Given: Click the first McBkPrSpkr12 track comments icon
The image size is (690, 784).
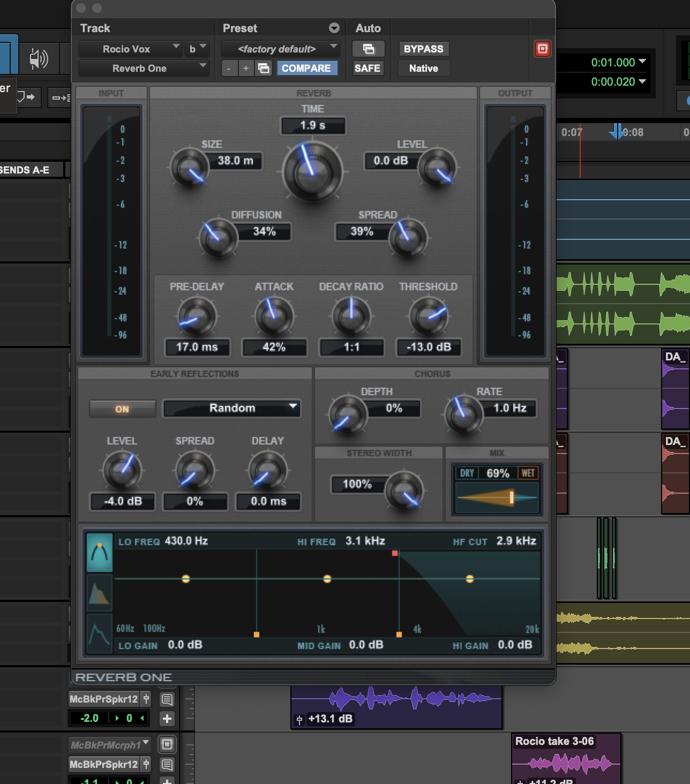Looking at the screenshot, I should pyautogui.click(x=167, y=699).
